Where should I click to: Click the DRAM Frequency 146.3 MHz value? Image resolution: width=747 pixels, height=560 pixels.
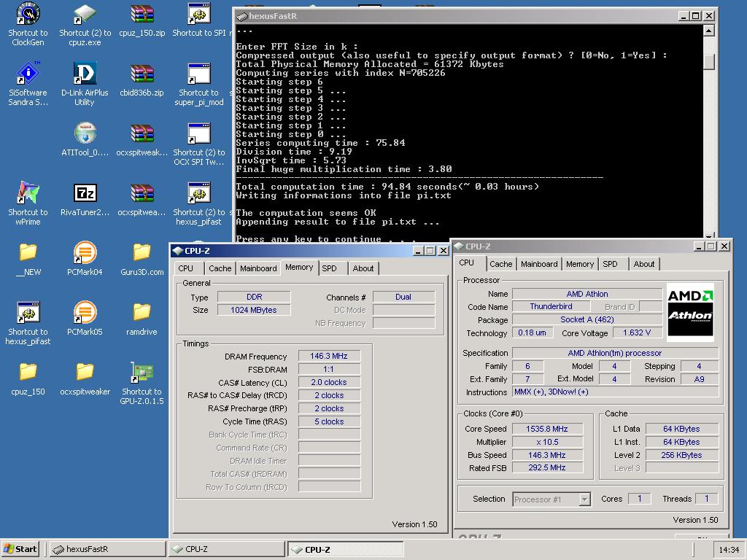329,356
